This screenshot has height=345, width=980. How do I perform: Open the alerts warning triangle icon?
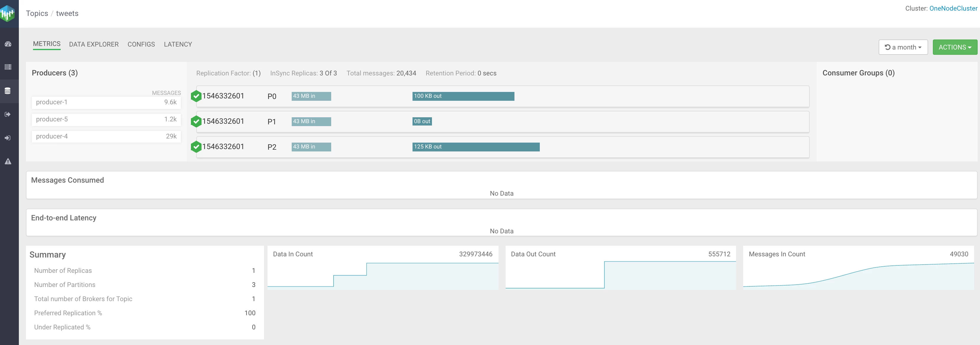click(x=8, y=161)
